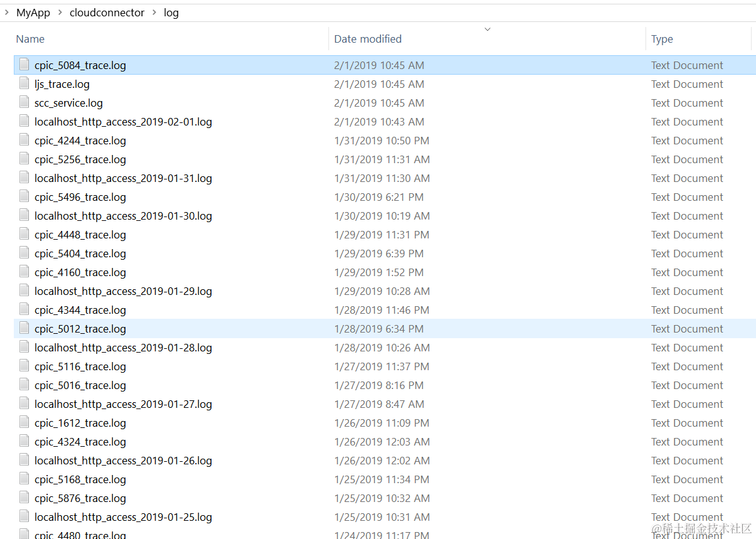Select file name ljs_trace.log
This screenshot has height=539, width=756.
coord(62,84)
